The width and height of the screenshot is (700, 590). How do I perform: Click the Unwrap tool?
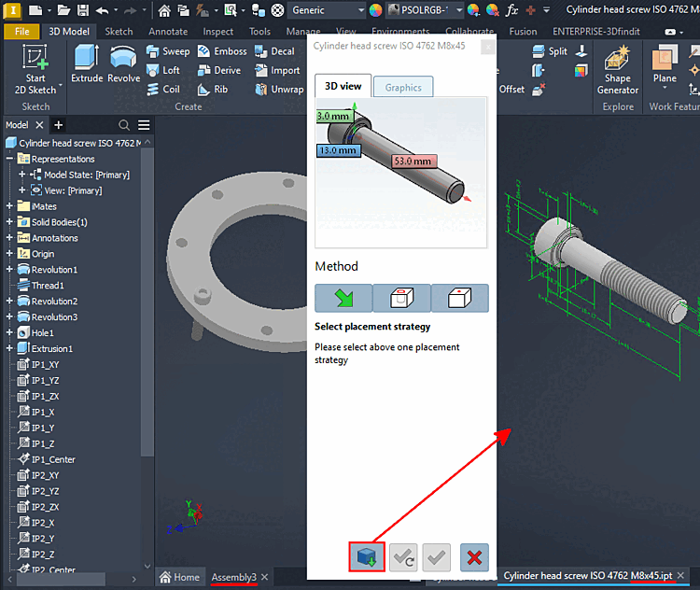coord(279,90)
